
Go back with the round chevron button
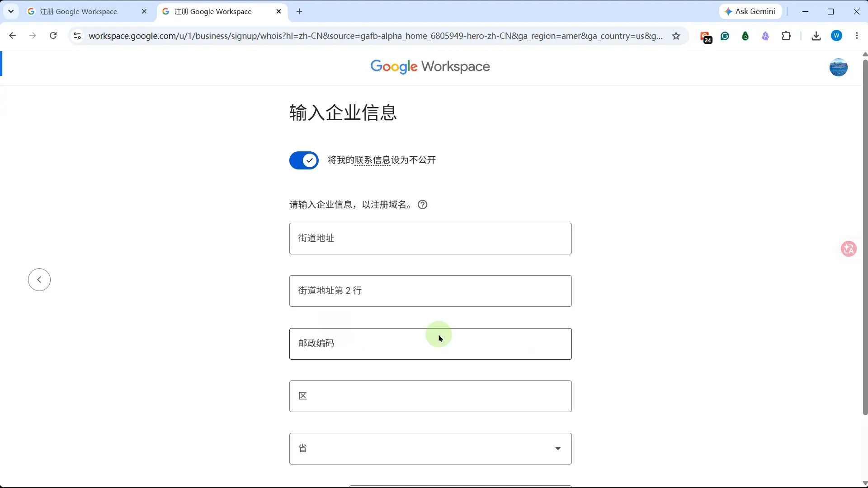point(39,280)
